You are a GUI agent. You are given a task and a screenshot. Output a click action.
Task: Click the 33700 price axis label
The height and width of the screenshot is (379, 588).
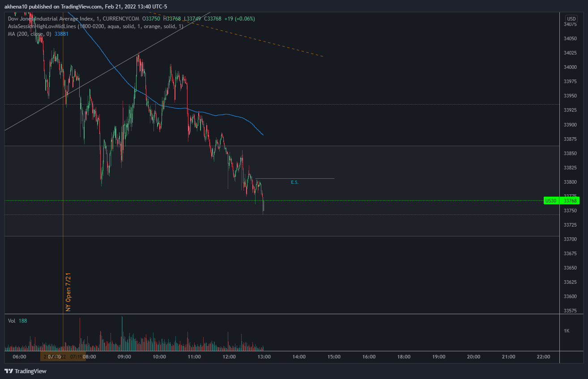pos(570,239)
